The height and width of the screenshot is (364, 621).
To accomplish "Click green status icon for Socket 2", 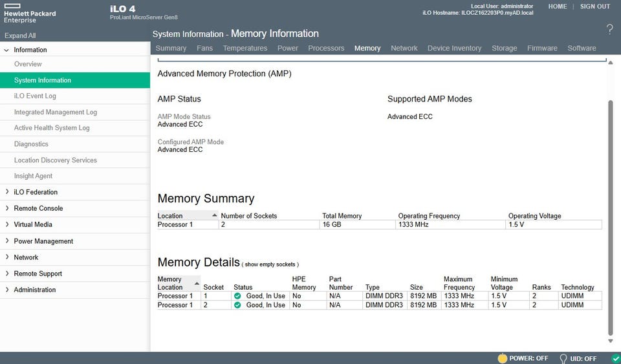I will coord(237,305).
